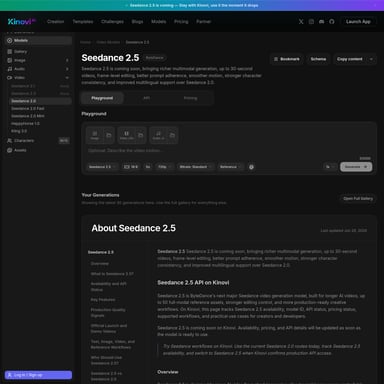Click Open Full Gallery button

coord(358,199)
